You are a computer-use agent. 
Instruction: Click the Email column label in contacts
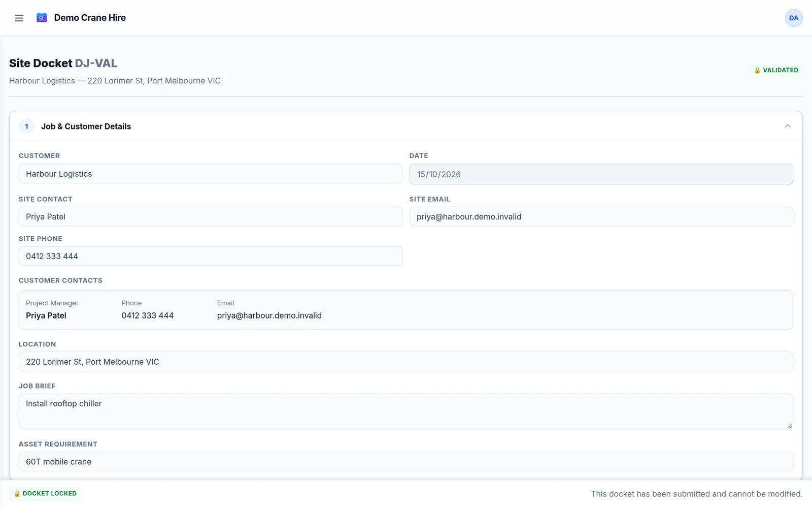tap(226, 303)
